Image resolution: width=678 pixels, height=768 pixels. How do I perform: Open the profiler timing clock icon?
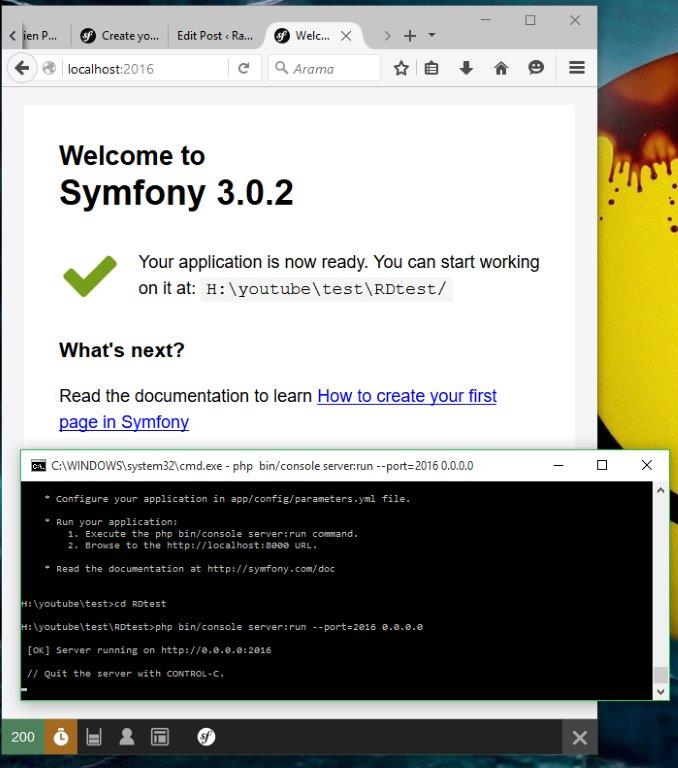pyautogui.click(x=61, y=737)
